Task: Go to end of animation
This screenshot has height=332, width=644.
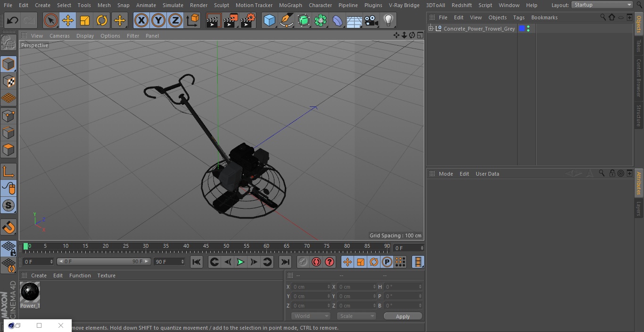Action: 285,262
